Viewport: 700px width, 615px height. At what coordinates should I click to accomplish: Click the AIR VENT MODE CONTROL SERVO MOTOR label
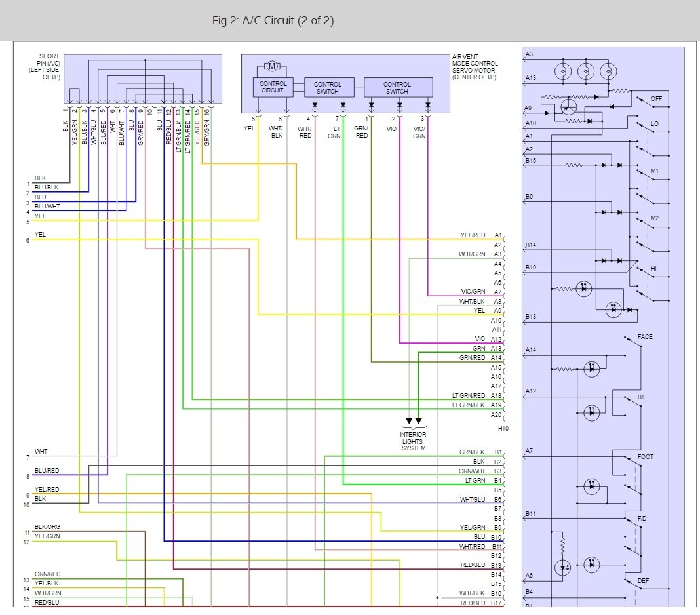pyautogui.click(x=475, y=67)
